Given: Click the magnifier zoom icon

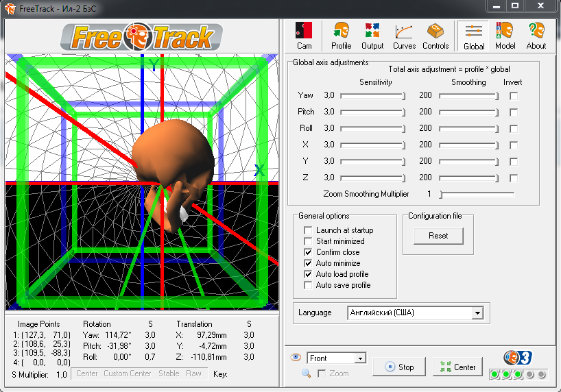Looking at the screenshot, I should tap(307, 373).
